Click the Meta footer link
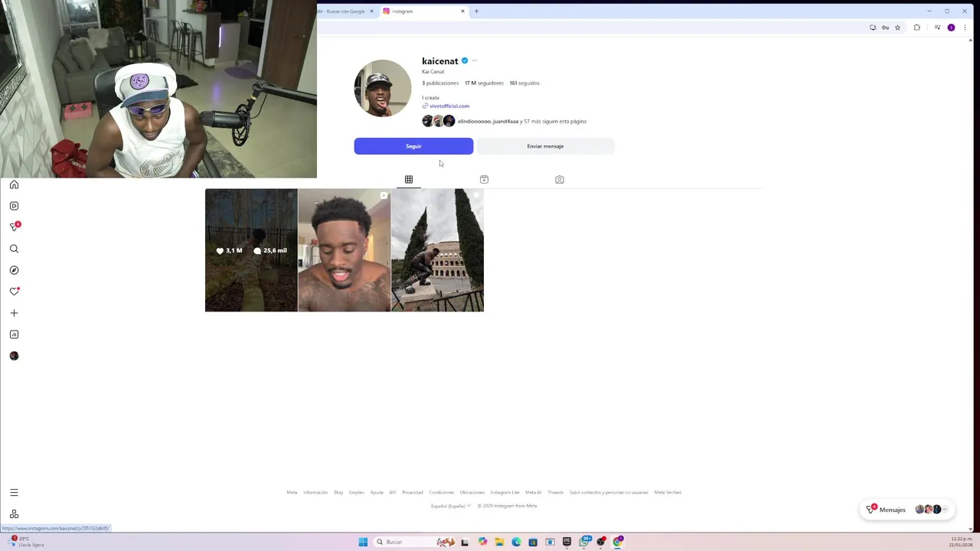 click(292, 492)
